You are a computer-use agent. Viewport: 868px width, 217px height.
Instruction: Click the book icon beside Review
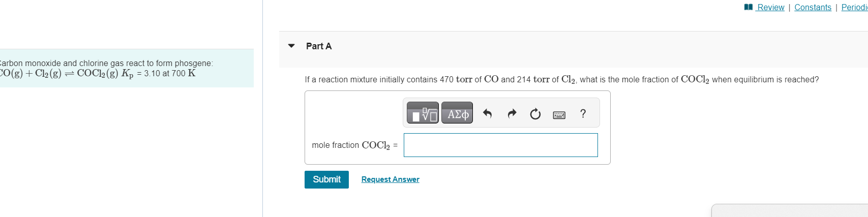[748, 7]
